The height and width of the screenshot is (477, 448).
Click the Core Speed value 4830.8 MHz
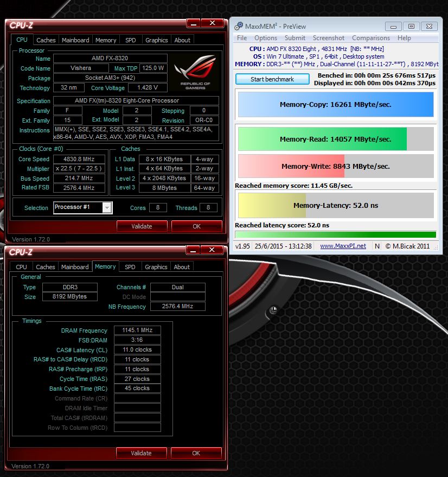[x=79, y=159]
